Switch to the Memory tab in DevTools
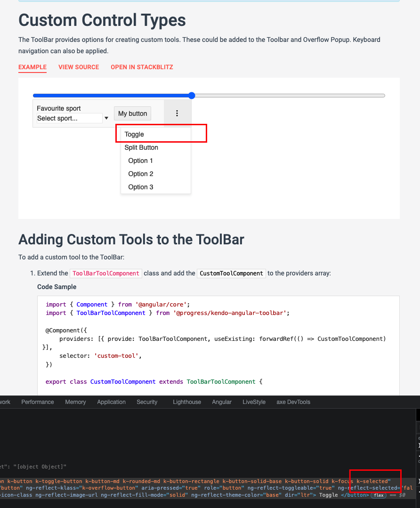This screenshot has height=508, width=420. tap(75, 402)
